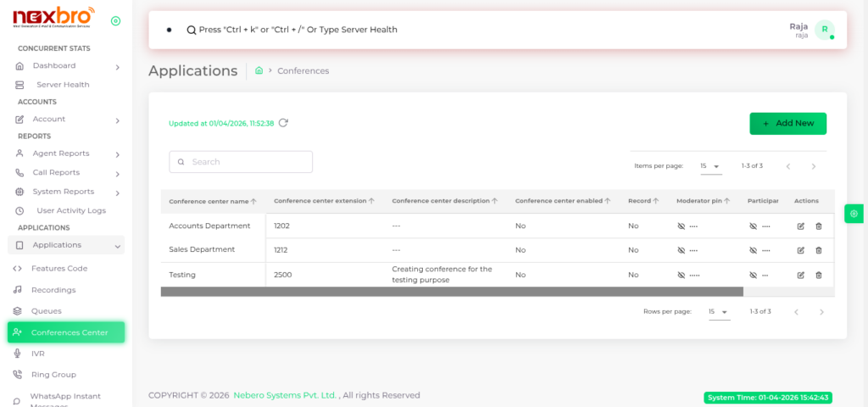This screenshot has height=407, width=868.
Task: Delete the Sales Department conference
Action: 818,250
